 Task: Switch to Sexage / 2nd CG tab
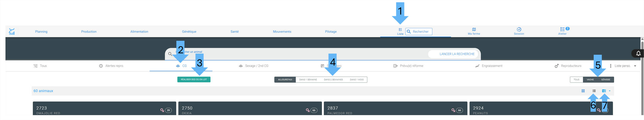click(253, 66)
